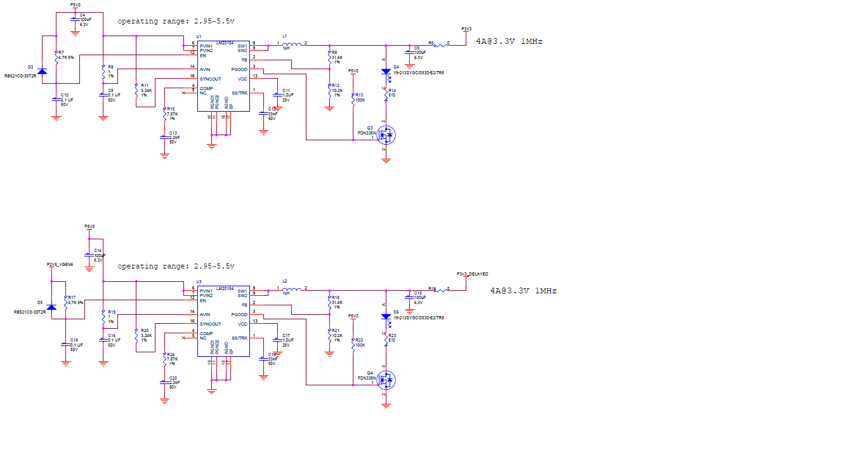Click the RB521CS-30T2R label beside D3

coord(20,75)
